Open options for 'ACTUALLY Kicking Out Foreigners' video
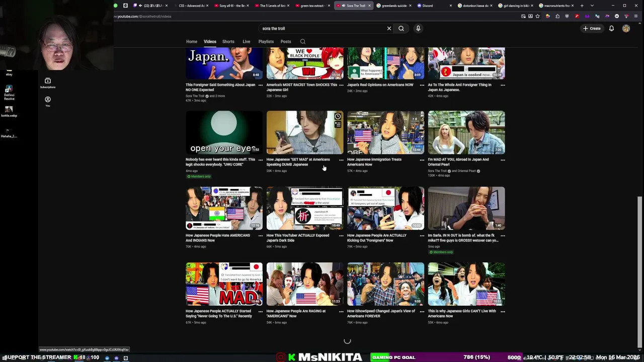This screenshot has height=362, width=644. (x=422, y=236)
